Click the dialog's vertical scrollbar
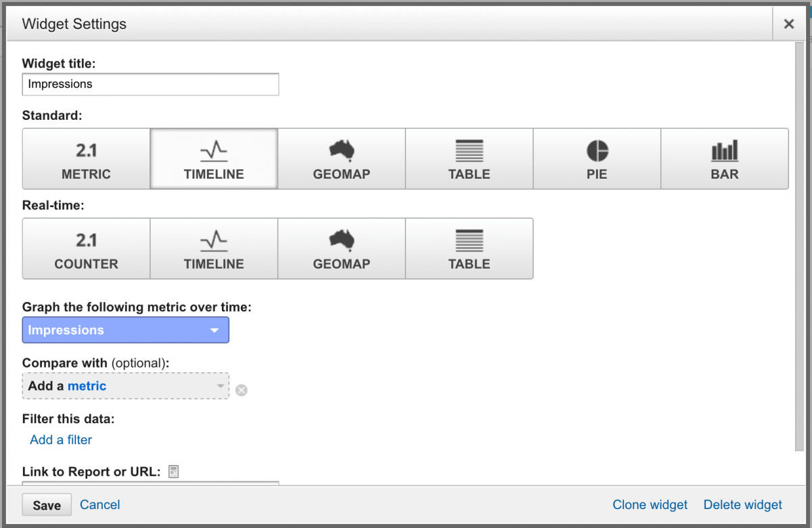The width and height of the screenshot is (812, 528). [x=799, y=246]
